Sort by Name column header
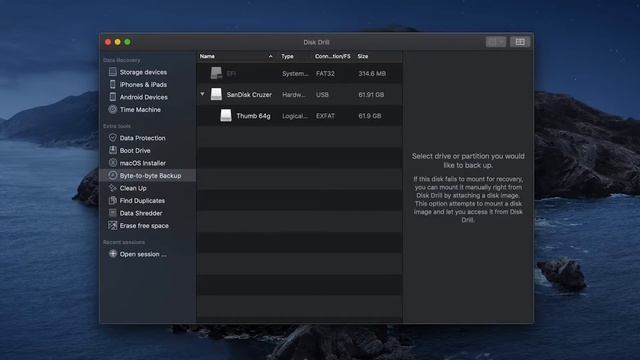Screen dimensions: 640x360 click(207, 56)
